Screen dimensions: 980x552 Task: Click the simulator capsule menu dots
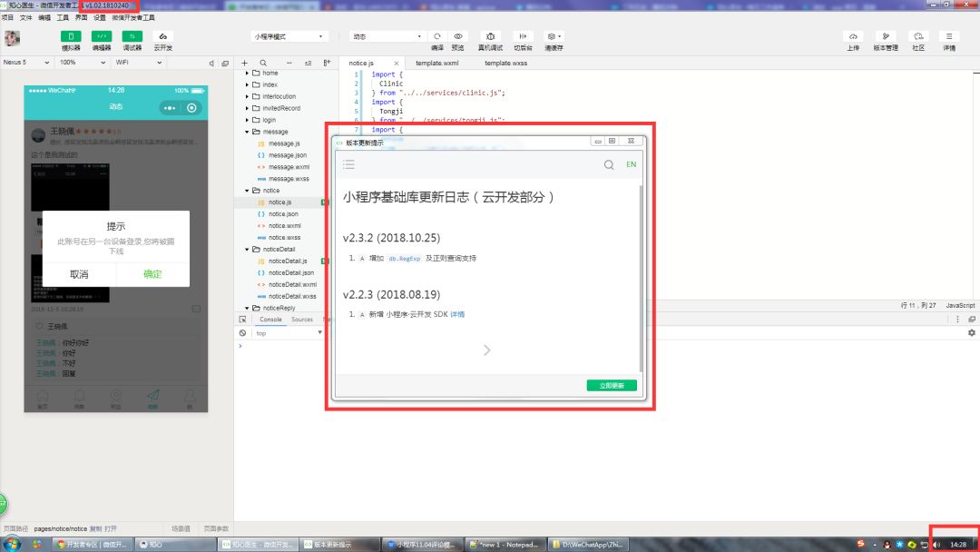(170, 108)
